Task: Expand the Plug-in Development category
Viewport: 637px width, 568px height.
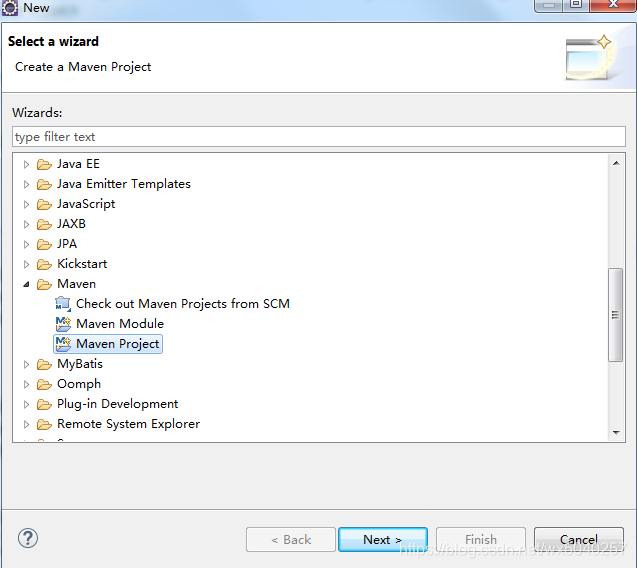Action: tap(26, 404)
